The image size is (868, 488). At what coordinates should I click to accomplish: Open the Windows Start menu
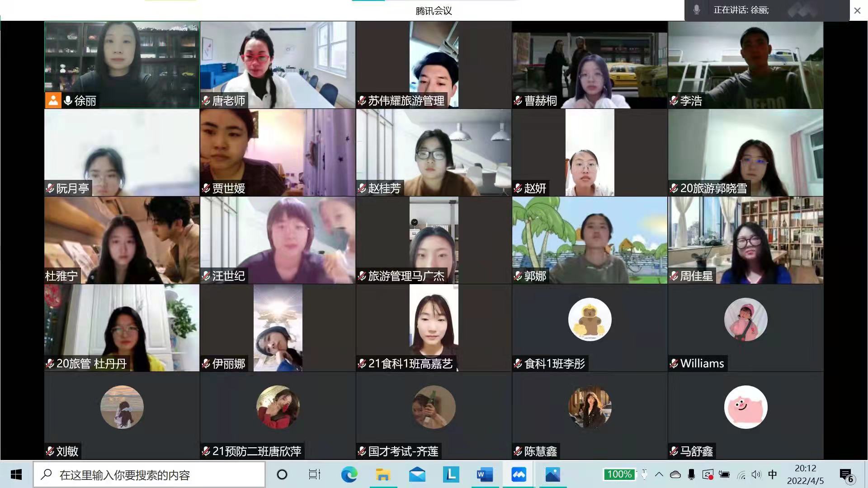click(16, 474)
